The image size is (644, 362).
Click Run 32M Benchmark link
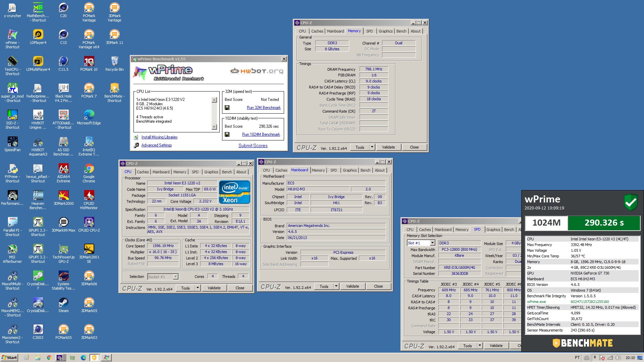pyautogui.click(x=264, y=108)
